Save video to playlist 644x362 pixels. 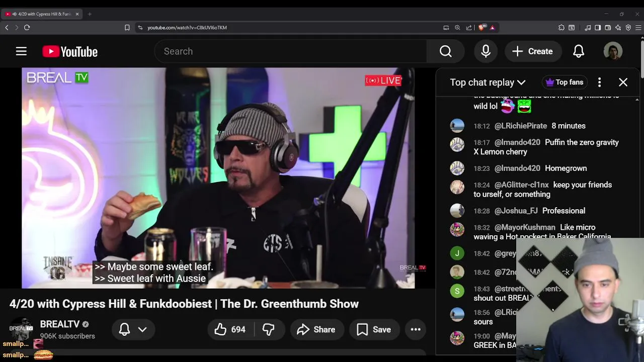373,329
